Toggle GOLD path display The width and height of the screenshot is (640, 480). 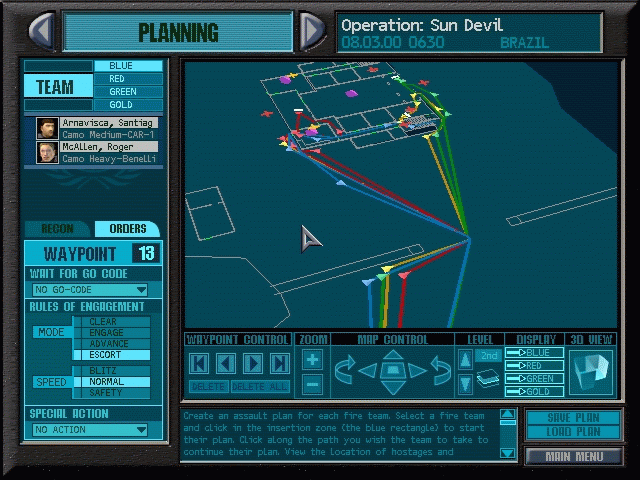(534, 392)
